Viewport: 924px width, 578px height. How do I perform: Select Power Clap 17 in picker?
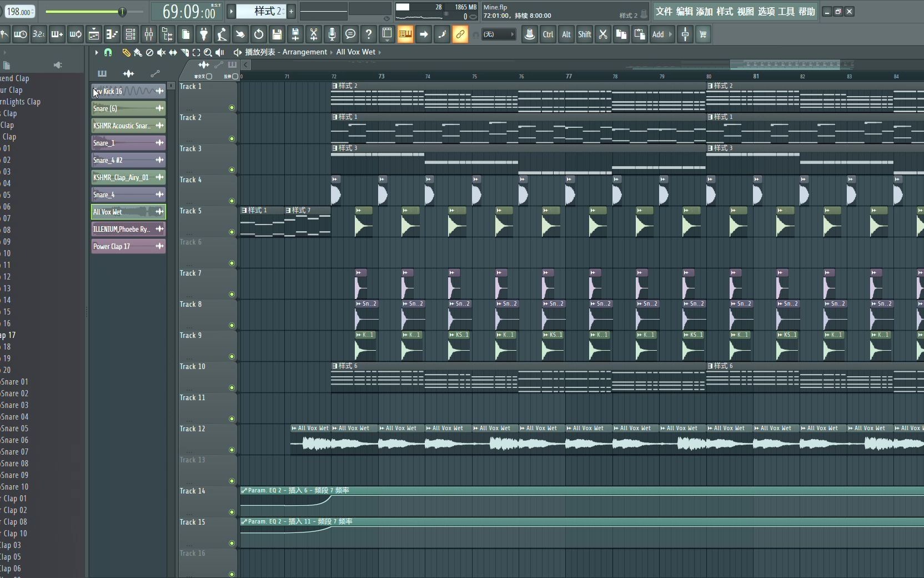click(128, 246)
